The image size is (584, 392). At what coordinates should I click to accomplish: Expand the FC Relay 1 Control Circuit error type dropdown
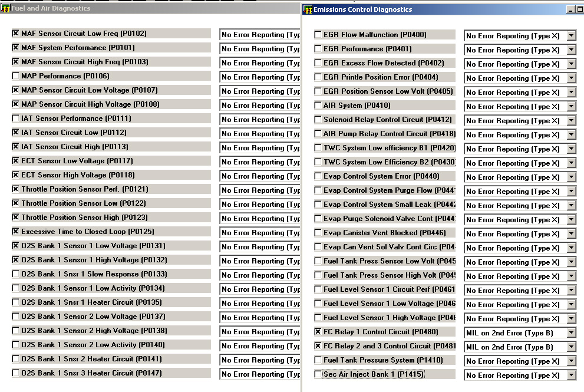tap(571, 333)
